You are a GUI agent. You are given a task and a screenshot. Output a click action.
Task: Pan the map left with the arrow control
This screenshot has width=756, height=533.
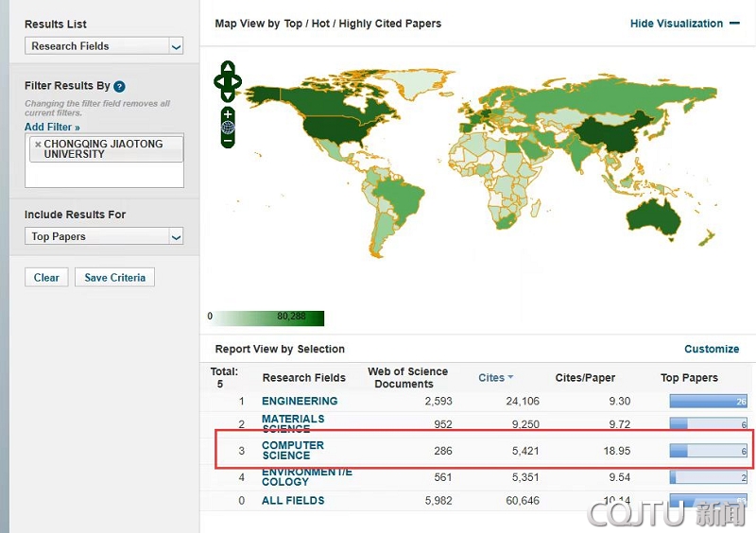[218, 82]
